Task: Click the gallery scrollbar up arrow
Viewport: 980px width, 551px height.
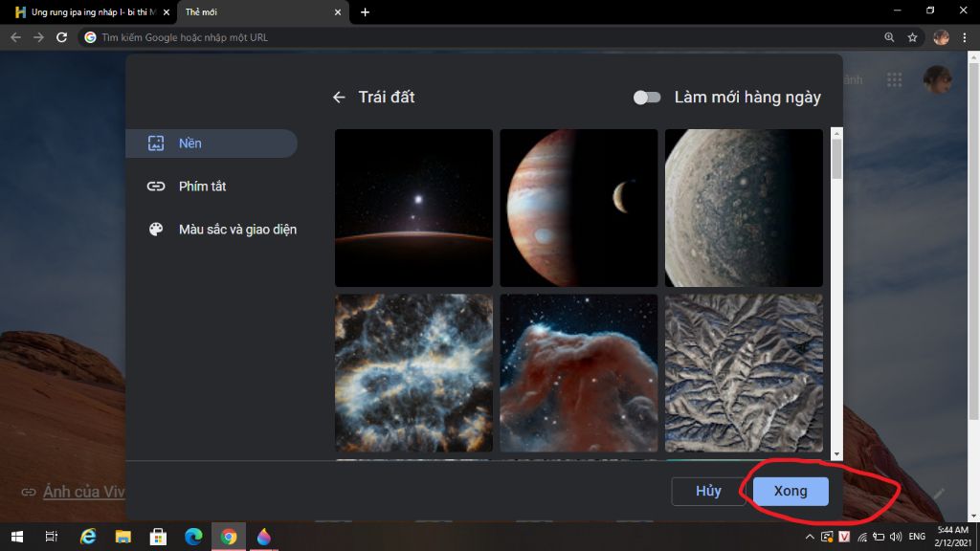Action: pos(836,133)
